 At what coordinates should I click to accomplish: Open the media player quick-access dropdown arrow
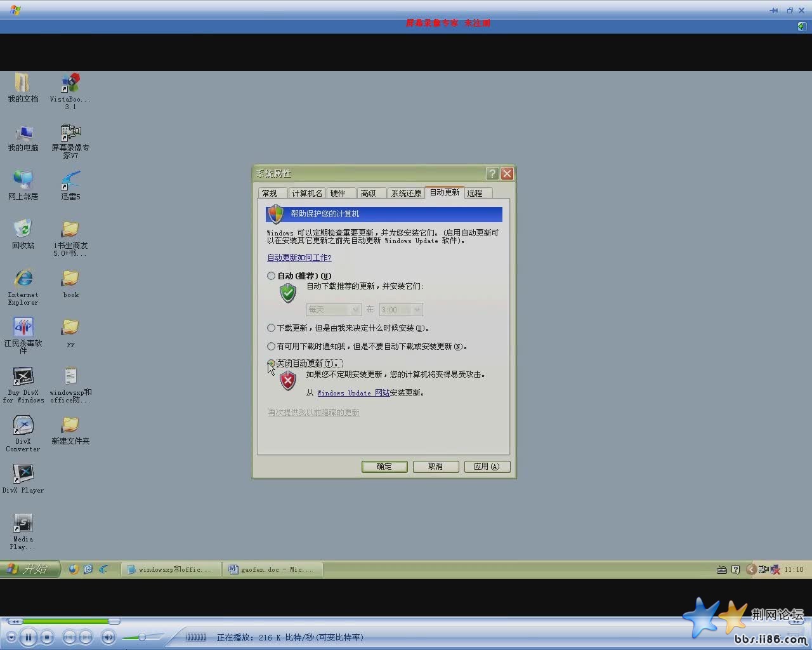11,637
